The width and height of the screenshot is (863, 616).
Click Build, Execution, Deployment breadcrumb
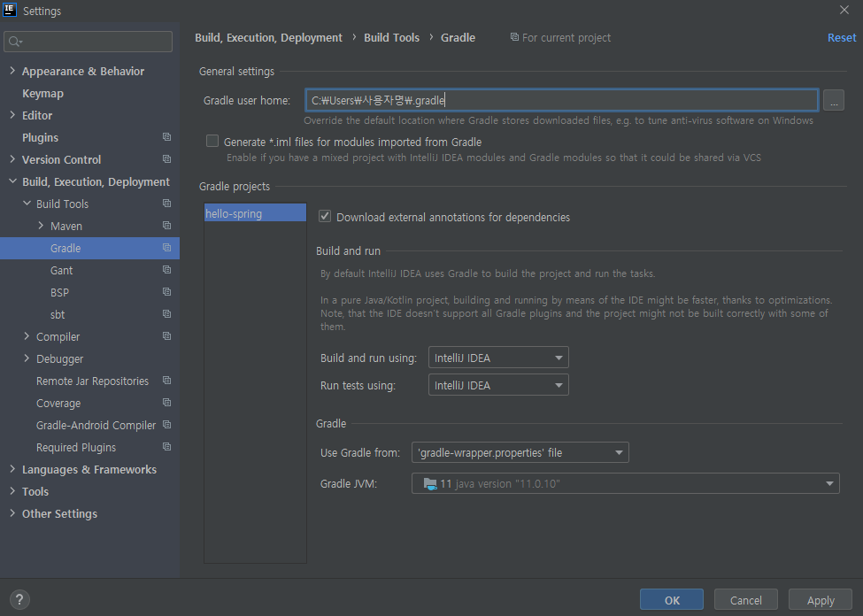(268, 37)
